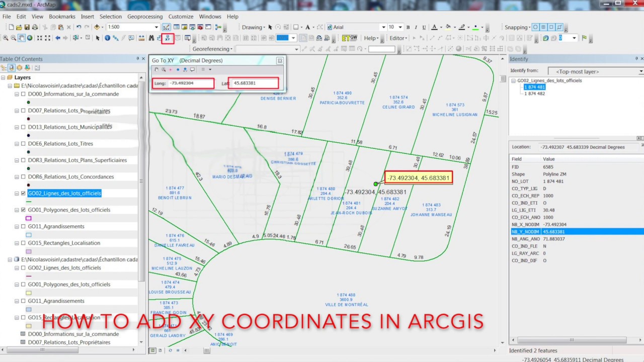
Task: Enable the DO13_Relations_Lots_Municipalités layer checkbox
Action: click(23, 127)
